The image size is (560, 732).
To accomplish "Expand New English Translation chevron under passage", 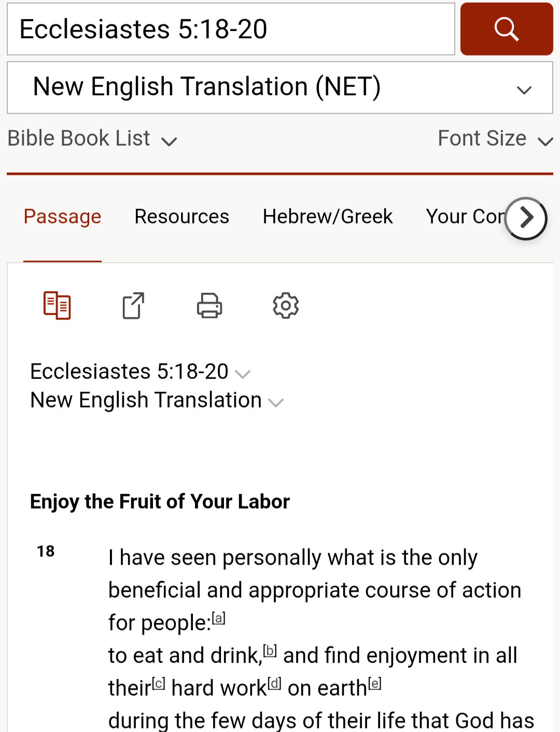I will [x=276, y=402].
